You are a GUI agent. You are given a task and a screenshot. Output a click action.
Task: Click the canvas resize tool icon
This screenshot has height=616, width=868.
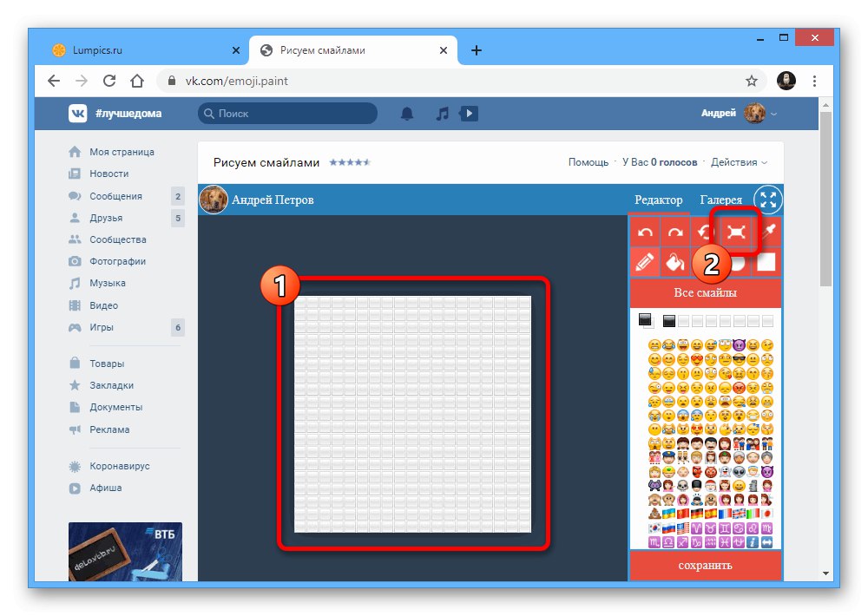coord(736,232)
